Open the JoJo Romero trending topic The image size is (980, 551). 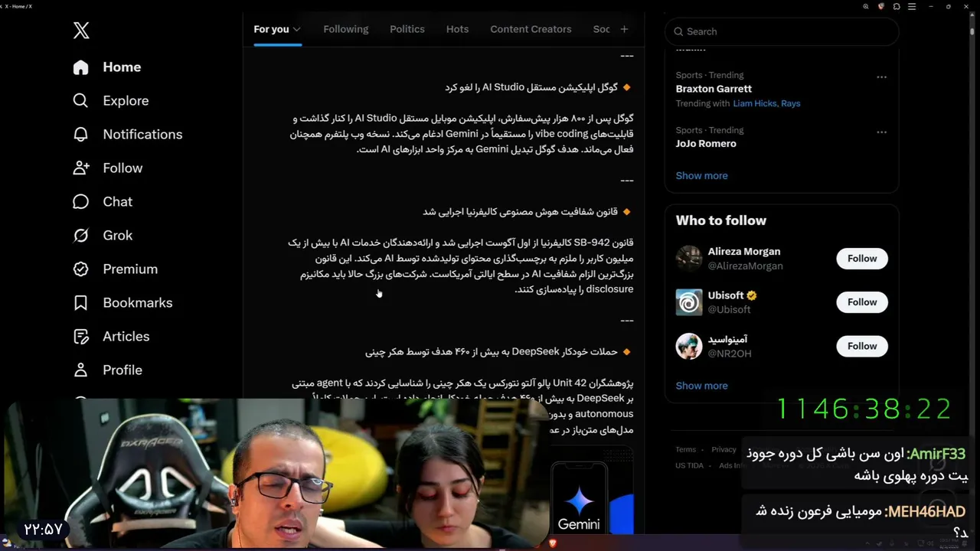pyautogui.click(x=706, y=144)
